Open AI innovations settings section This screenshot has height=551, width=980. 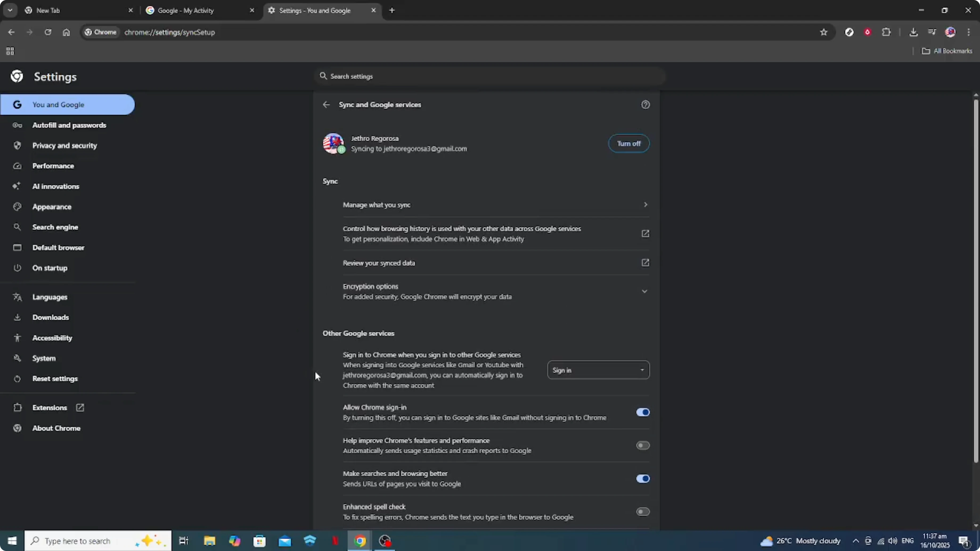pyautogui.click(x=67, y=186)
